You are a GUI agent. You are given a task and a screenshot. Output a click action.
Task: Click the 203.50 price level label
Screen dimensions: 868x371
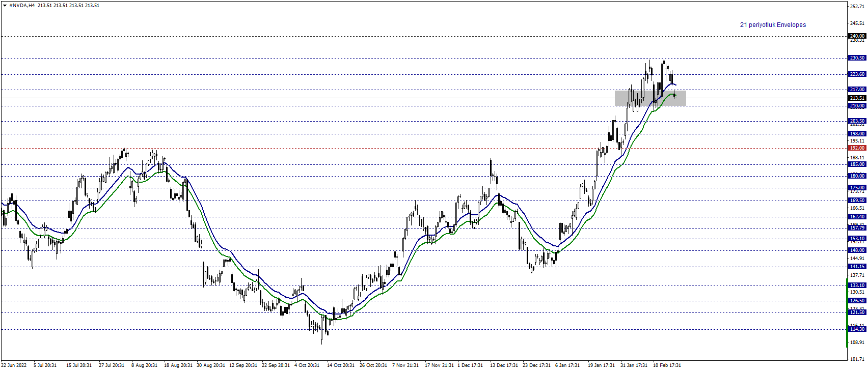(x=857, y=121)
